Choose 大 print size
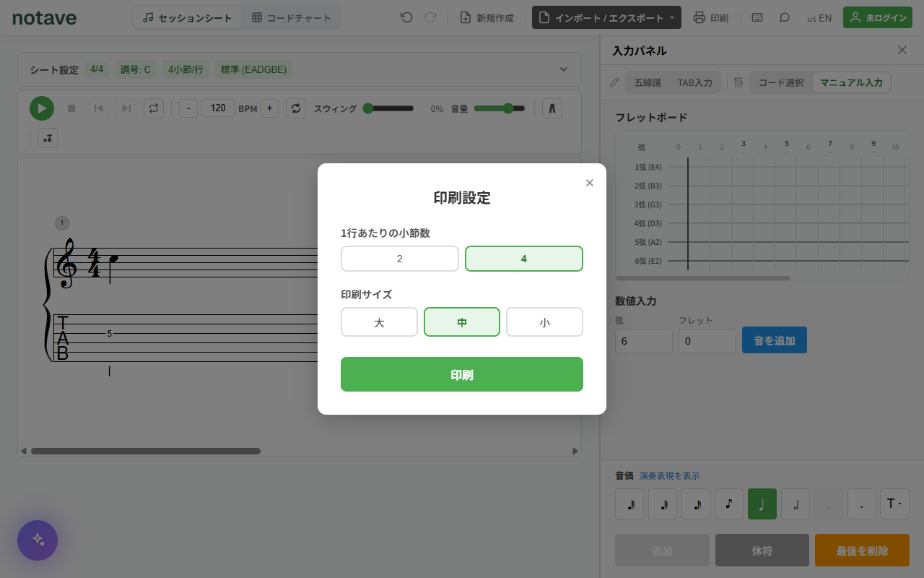The image size is (924, 578). click(379, 322)
